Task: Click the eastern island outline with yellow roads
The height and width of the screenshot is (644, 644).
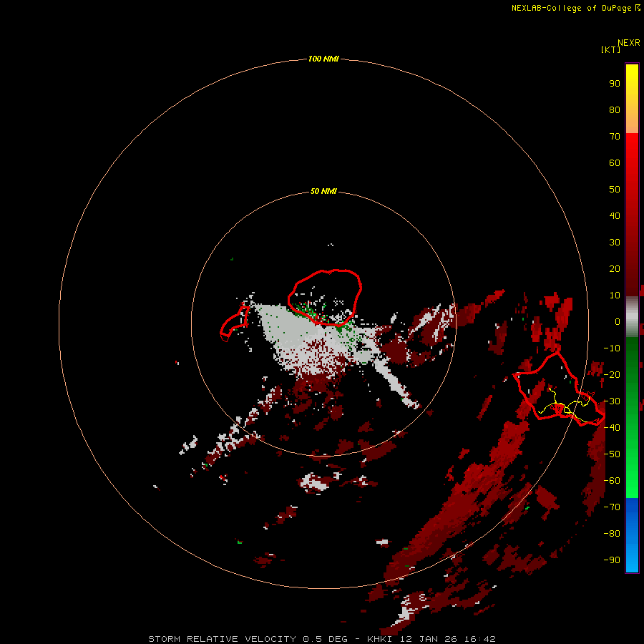Action: click(559, 388)
